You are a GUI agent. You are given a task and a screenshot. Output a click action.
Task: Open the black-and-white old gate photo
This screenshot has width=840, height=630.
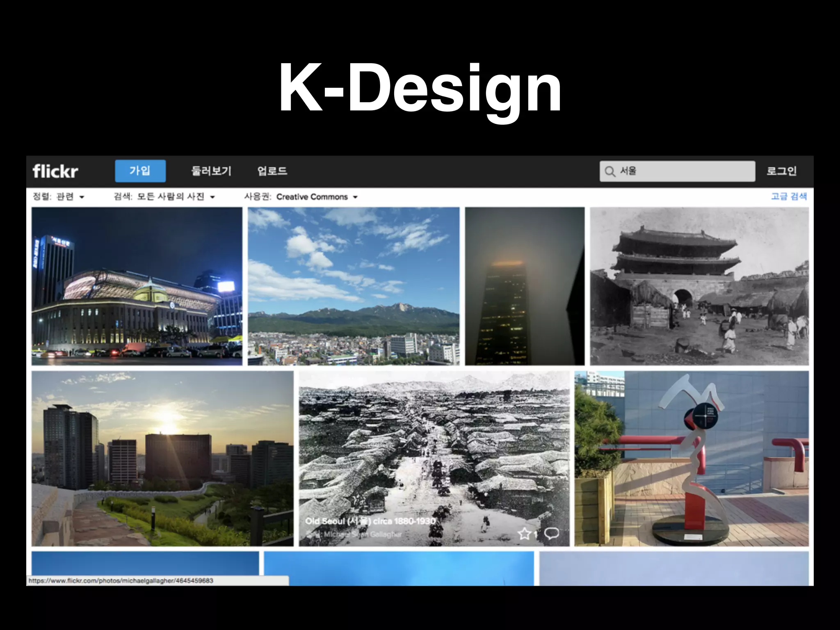click(x=699, y=286)
